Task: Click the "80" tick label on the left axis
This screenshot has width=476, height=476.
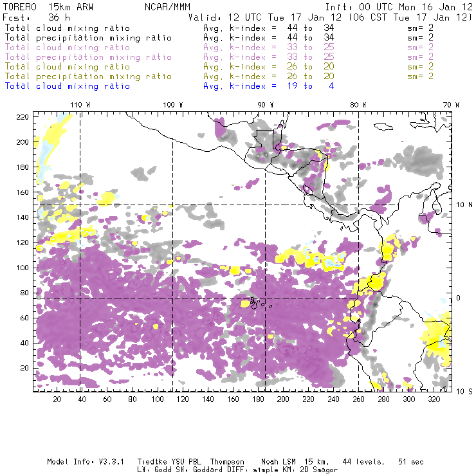Action: (24, 293)
